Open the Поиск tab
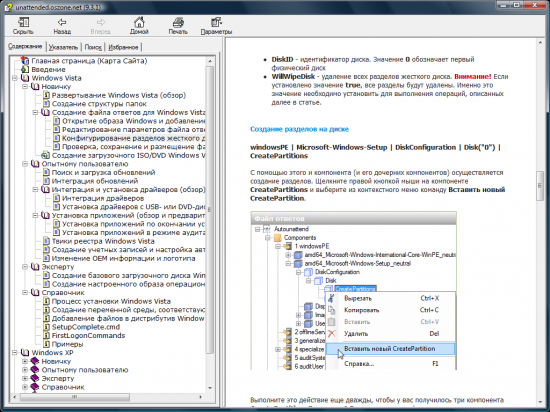Image resolution: width=550 pixels, height=412 pixels. (x=93, y=47)
